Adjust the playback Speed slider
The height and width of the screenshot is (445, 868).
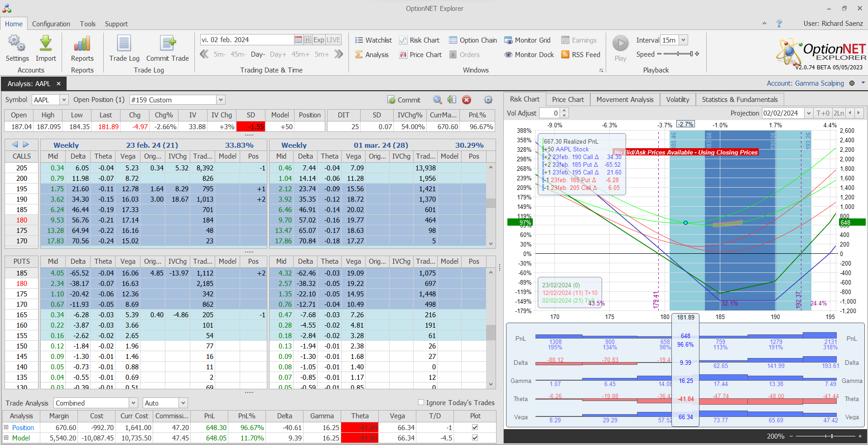click(x=678, y=54)
